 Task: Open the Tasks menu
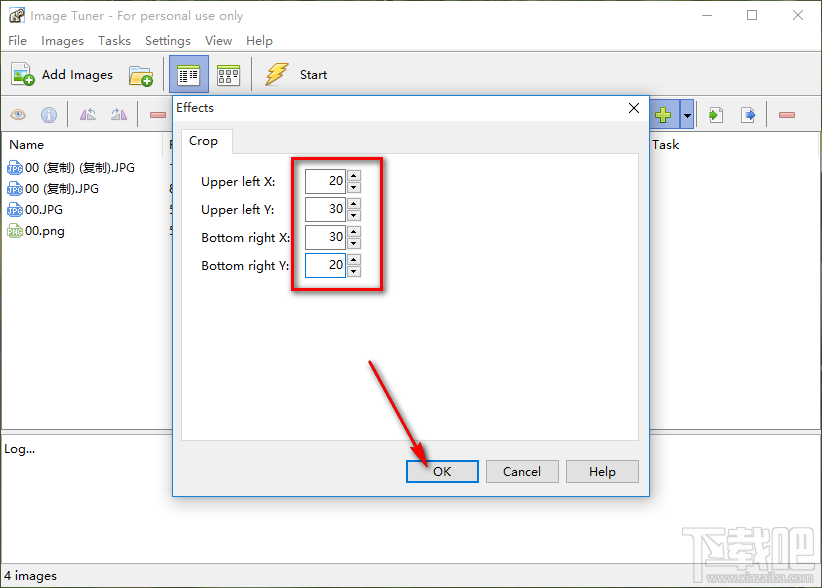pos(114,41)
